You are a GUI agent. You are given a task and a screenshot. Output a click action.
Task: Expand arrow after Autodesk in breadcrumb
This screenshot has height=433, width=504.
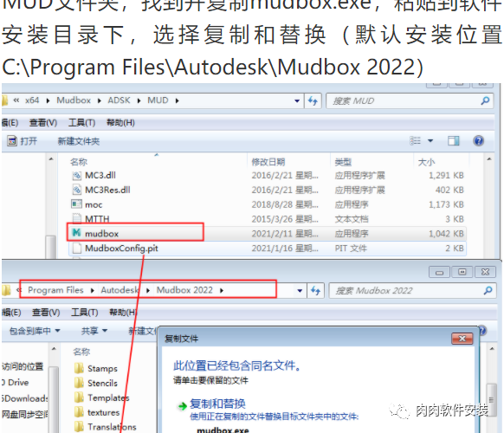tap(148, 291)
